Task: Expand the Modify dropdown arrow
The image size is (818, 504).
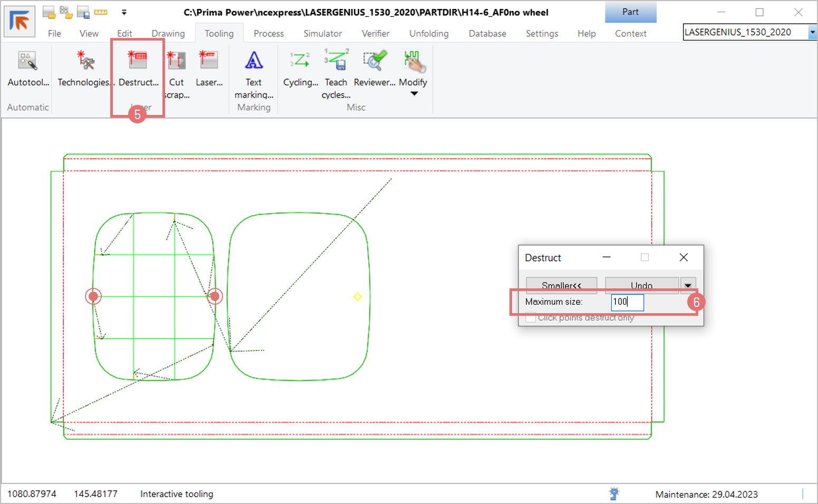Action: (414, 94)
